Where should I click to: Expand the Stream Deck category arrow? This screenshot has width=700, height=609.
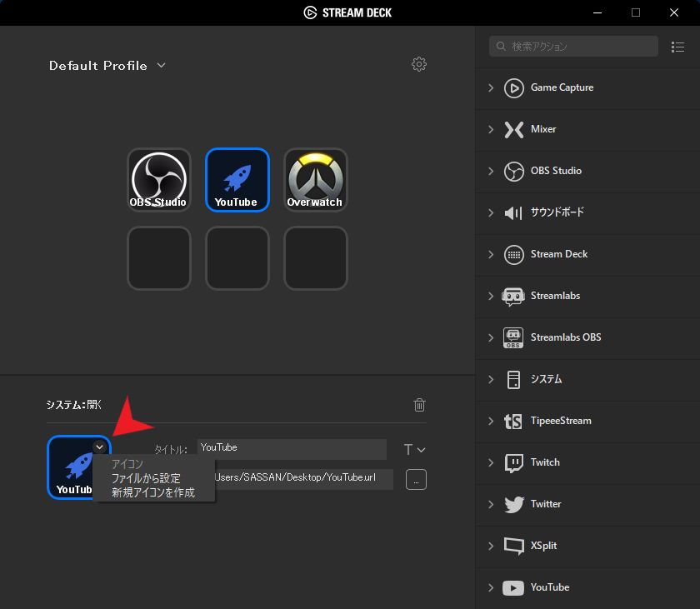pyautogui.click(x=491, y=255)
